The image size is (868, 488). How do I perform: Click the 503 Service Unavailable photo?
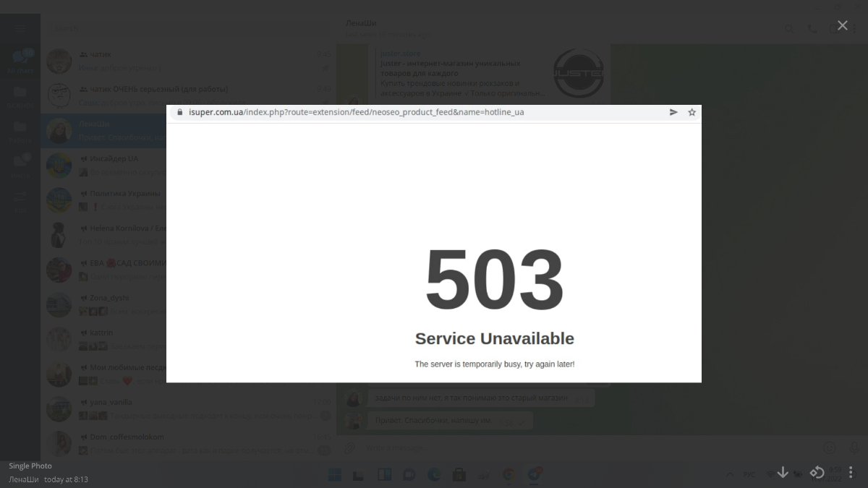point(434,244)
